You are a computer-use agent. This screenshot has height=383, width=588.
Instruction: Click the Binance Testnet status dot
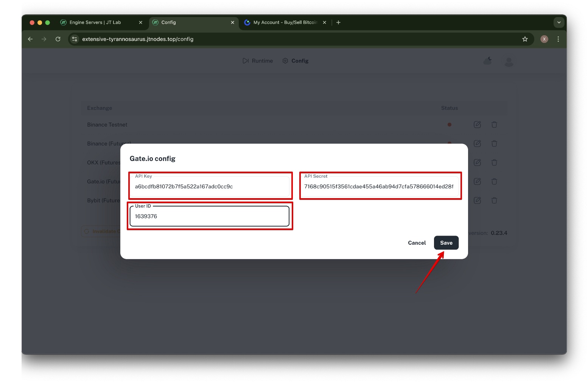coord(450,125)
